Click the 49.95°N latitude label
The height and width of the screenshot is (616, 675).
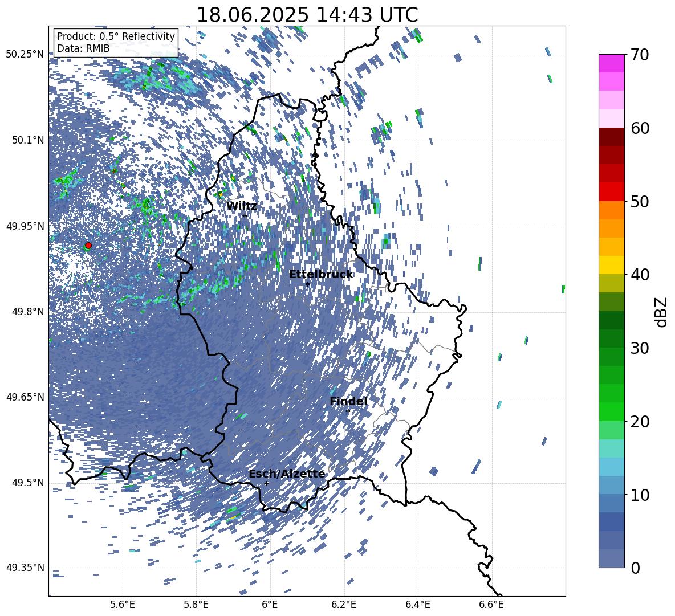[x=26, y=226]
